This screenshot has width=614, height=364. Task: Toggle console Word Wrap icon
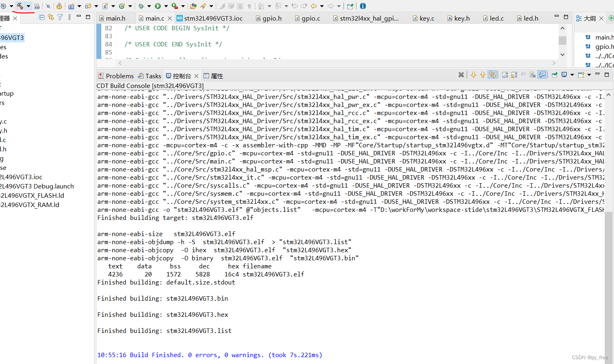(x=523, y=74)
